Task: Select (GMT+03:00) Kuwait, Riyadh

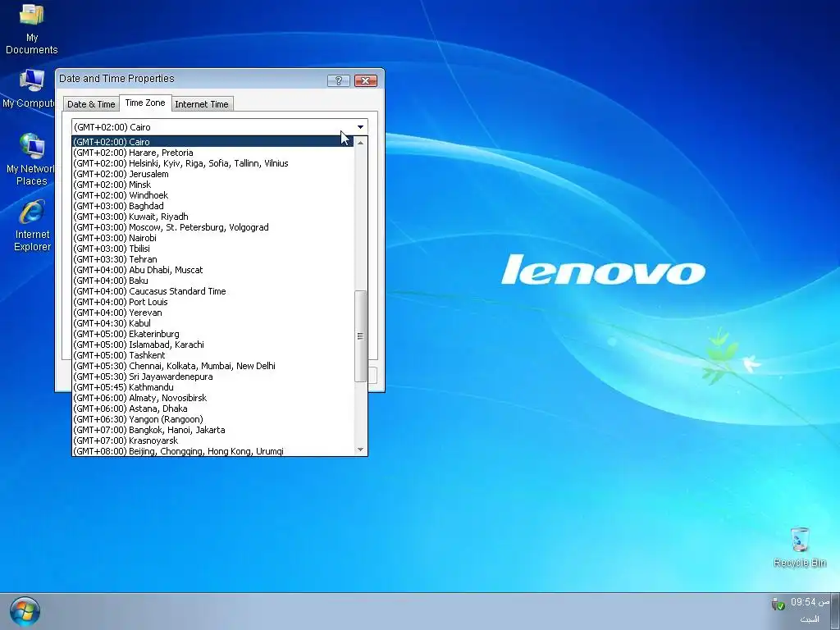Action: [x=212, y=217]
